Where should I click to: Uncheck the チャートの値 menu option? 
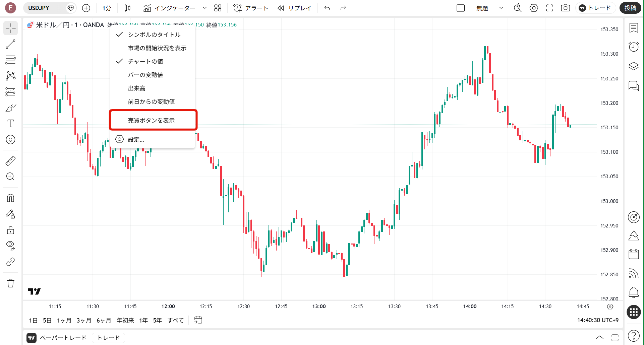pyautogui.click(x=146, y=61)
